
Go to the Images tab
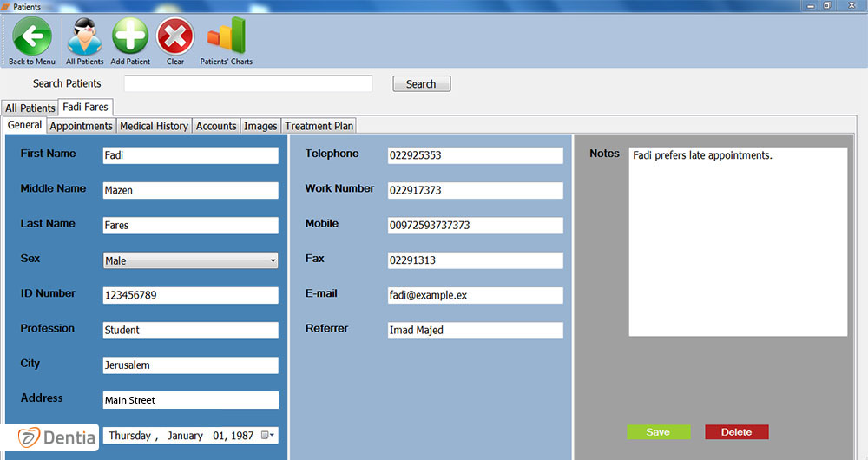coord(260,126)
